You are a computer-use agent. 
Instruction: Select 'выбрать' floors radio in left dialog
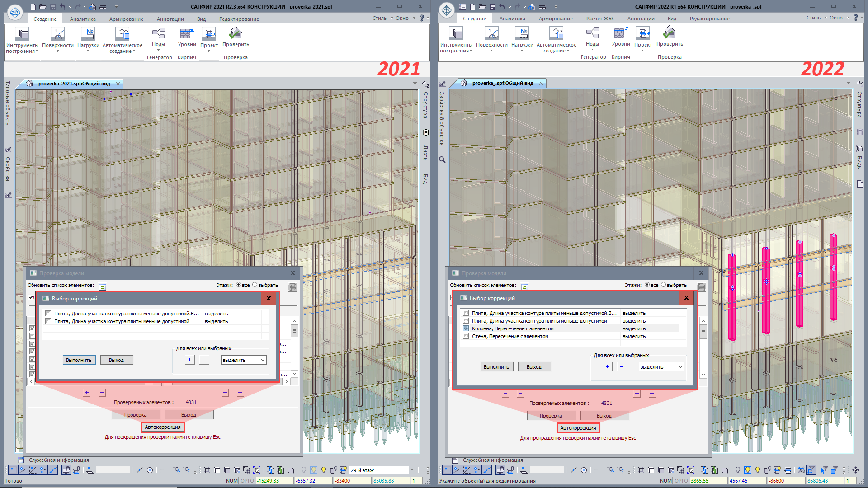point(255,285)
